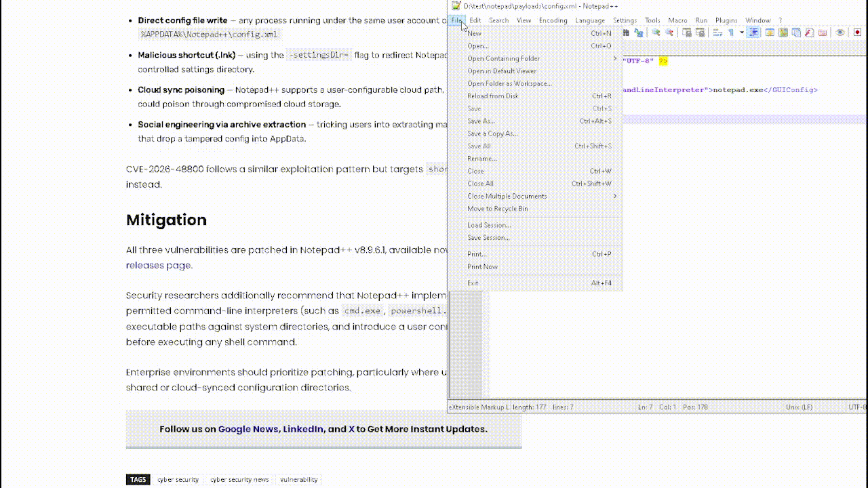Click the Zoom In toolbar icon
This screenshot has height=488, width=868.
[x=656, y=33]
